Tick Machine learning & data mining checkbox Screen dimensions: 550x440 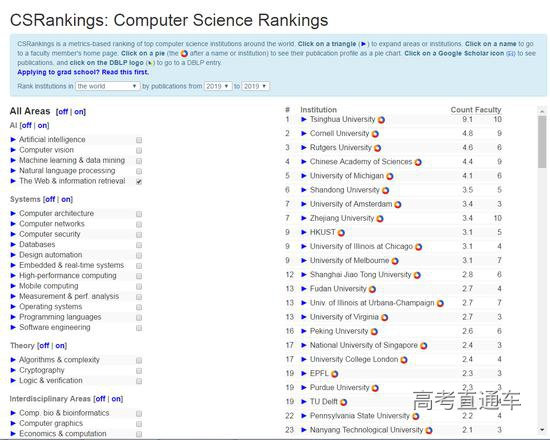(x=139, y=161)
